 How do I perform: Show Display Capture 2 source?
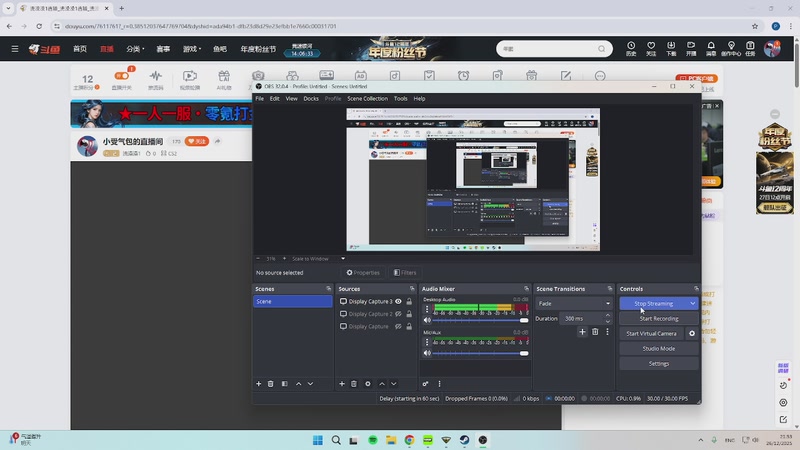click(x=398, y=314)
